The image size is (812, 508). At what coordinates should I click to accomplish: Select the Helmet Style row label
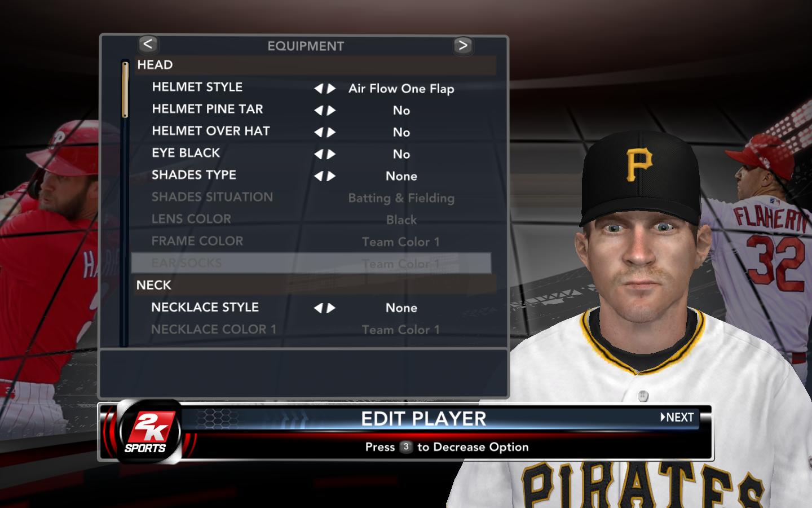coord(197,87)
